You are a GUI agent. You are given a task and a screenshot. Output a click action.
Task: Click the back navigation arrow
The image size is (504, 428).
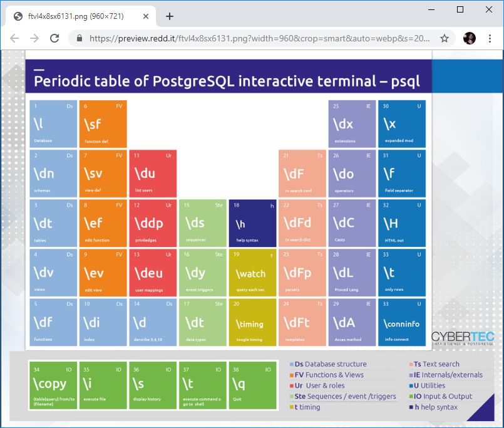14,38
